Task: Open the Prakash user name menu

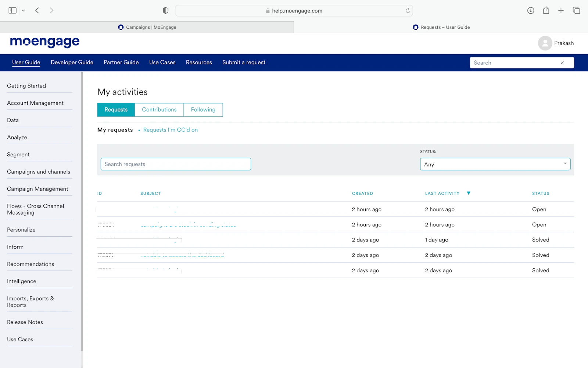Action: click(564, 43)
